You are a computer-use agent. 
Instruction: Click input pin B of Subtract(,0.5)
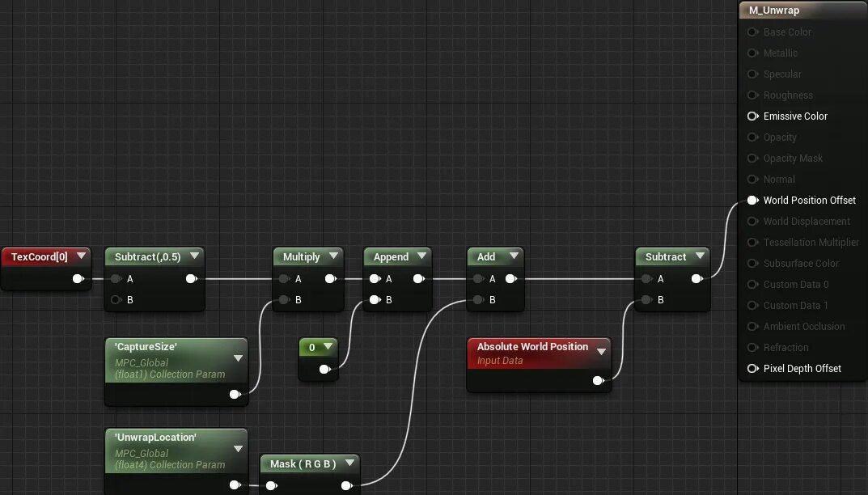click(x=116, y=299)
